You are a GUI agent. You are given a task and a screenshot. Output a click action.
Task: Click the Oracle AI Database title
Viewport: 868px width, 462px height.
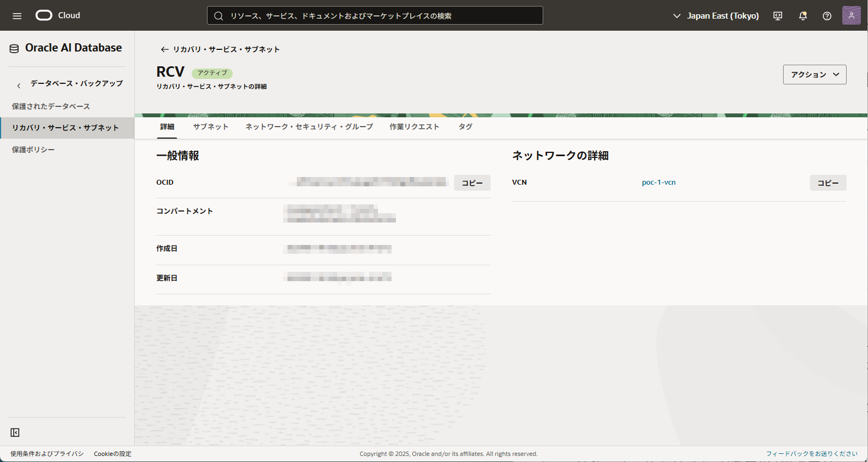pyautogui.click(x=73, y=48)
